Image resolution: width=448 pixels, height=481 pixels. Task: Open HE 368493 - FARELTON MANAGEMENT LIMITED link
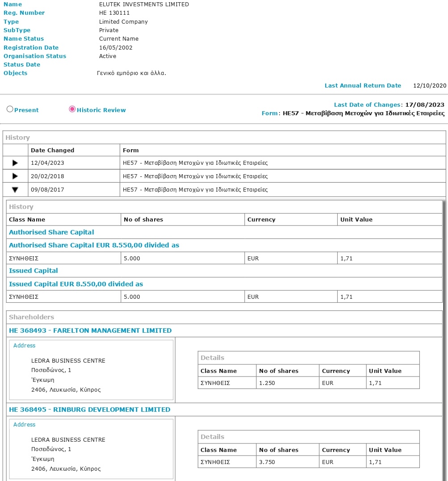(90, 330)
